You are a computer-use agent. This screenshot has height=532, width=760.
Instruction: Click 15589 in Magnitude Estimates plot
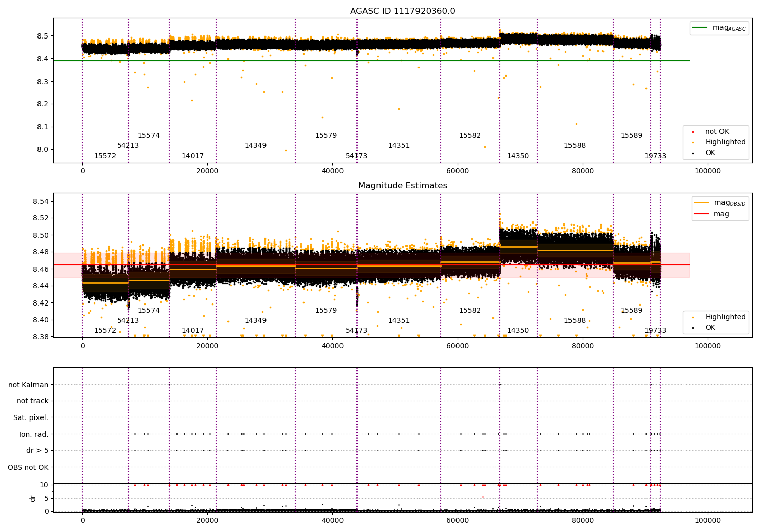pyautogui.click(x=631, y=311)
